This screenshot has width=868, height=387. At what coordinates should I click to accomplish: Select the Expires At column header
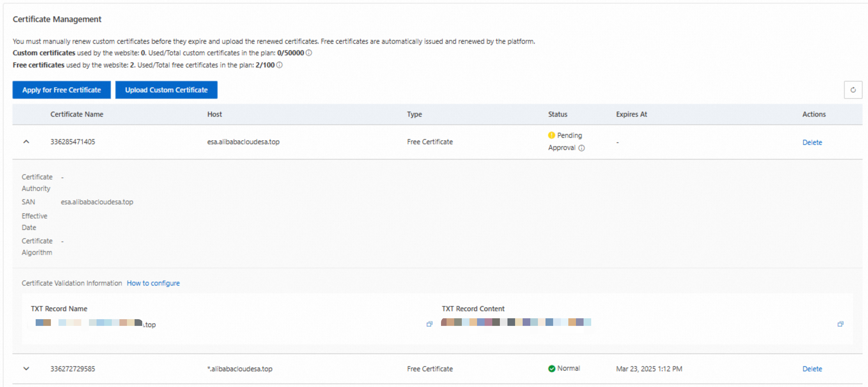(631, 114)
